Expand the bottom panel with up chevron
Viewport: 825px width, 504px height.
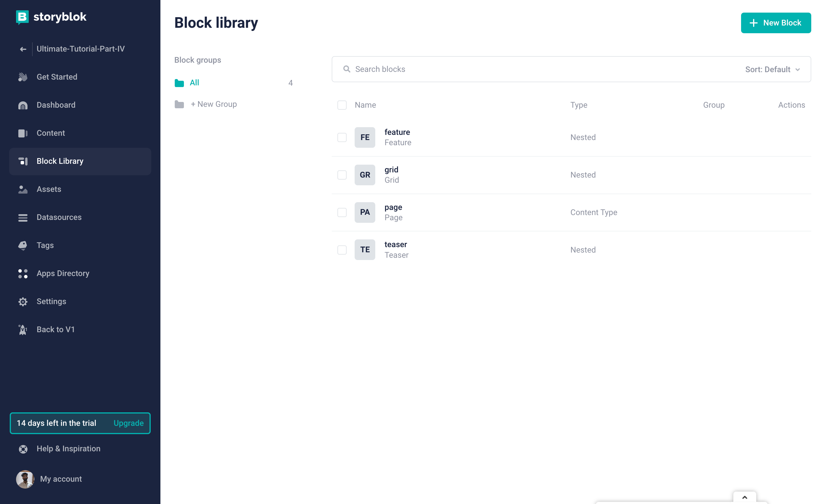(745, 497)
